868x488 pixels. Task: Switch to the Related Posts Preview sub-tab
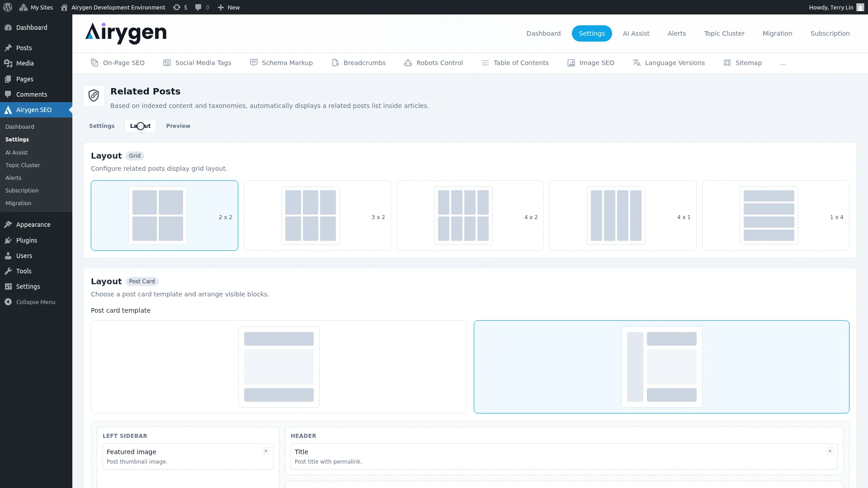pyautogui.click(x=178, y=126)
